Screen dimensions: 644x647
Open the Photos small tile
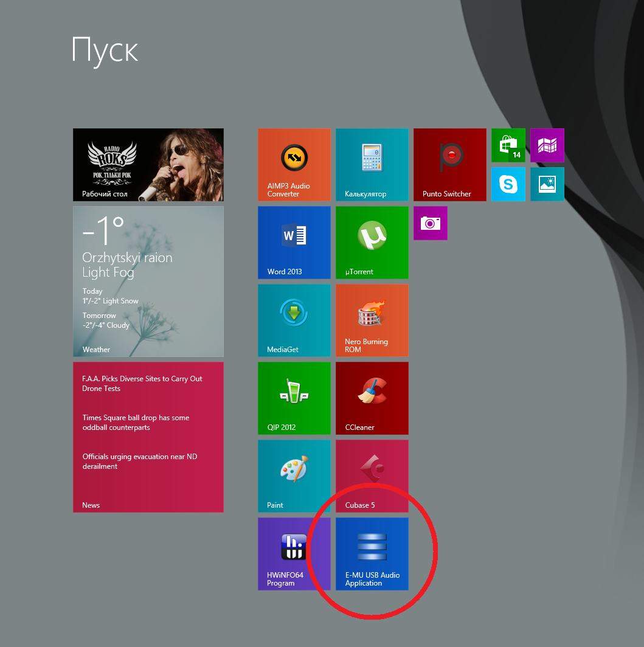547,184
